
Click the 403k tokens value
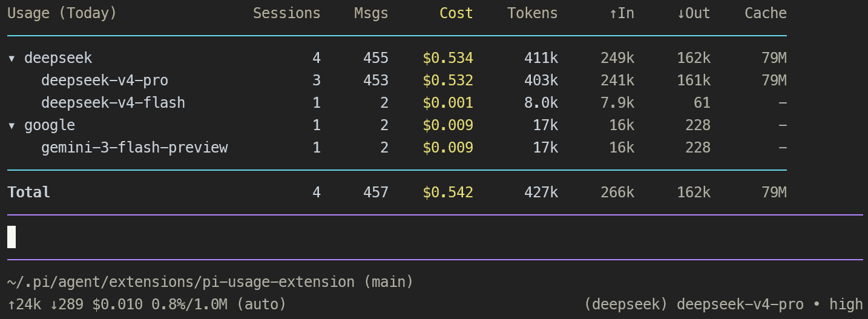click(x=541, y=81)
